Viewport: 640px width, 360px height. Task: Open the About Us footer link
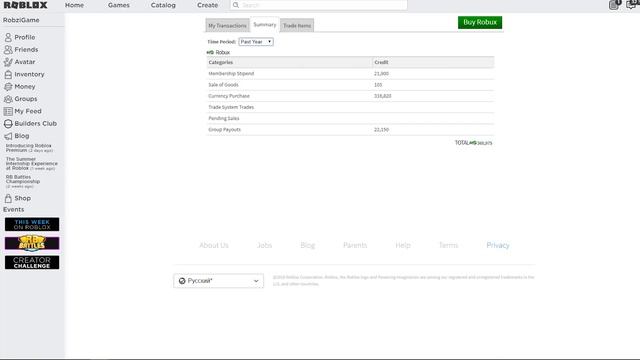214,245
